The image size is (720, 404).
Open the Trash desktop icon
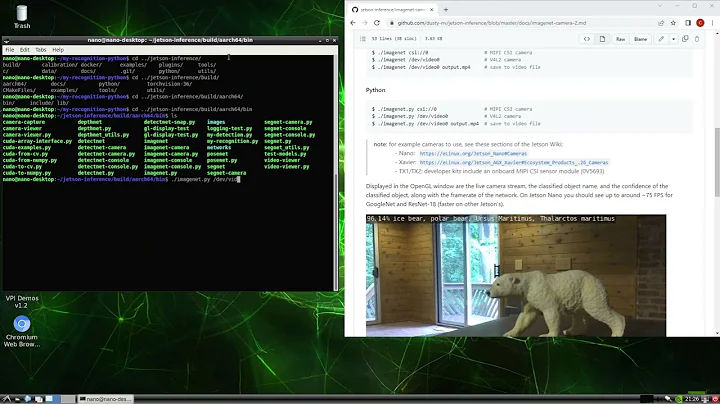tap(22, 17)
